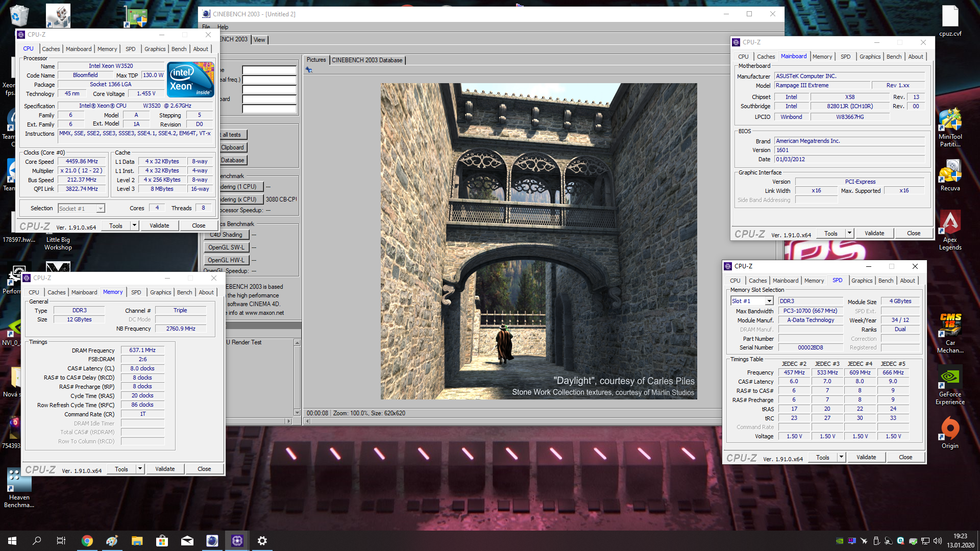This screenshot has height=551, width=980.
Task: Open GeForce Experience desktop shortcut
Action: (950, 385)
